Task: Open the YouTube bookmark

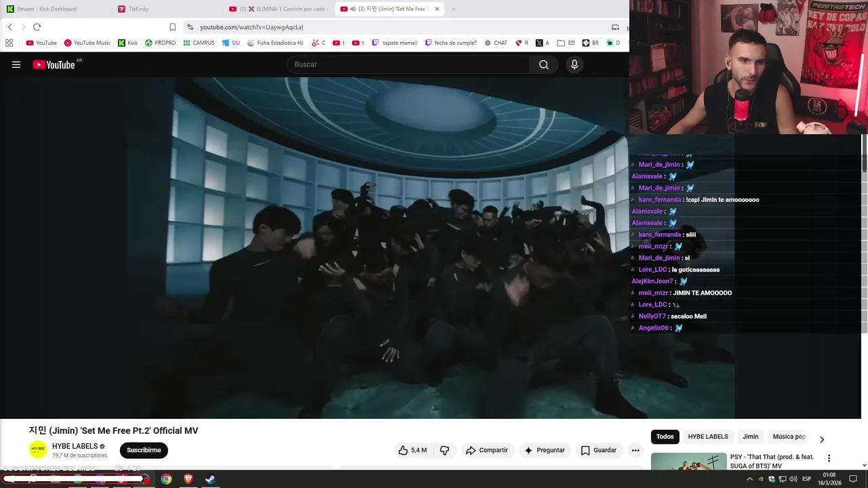Action: 41,43
